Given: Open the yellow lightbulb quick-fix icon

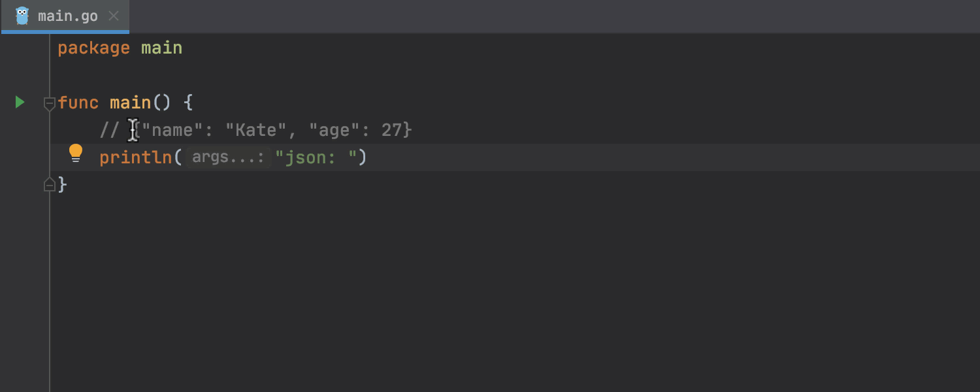Looking at the screenshot, I should click(x=76, y=154).
